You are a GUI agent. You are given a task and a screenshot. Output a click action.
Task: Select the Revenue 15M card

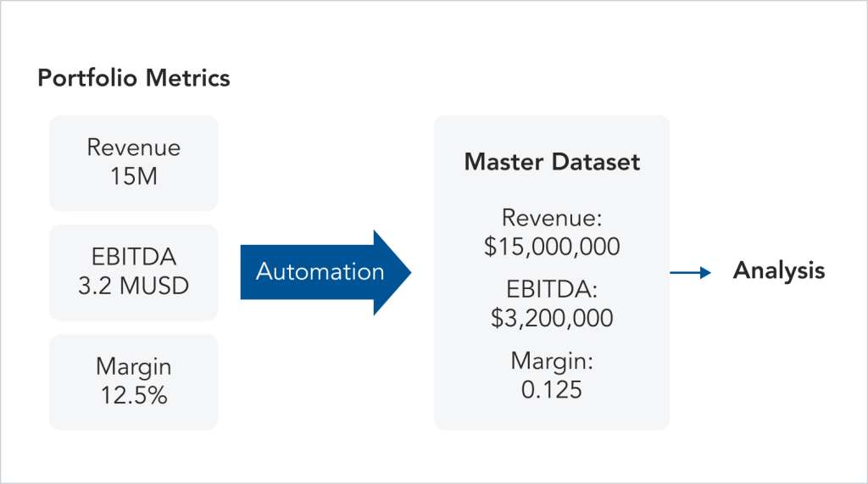[x=134, y=163]
